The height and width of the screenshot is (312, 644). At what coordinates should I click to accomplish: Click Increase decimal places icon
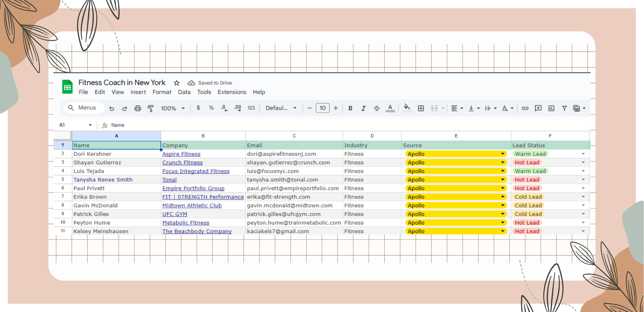point(237,108)
